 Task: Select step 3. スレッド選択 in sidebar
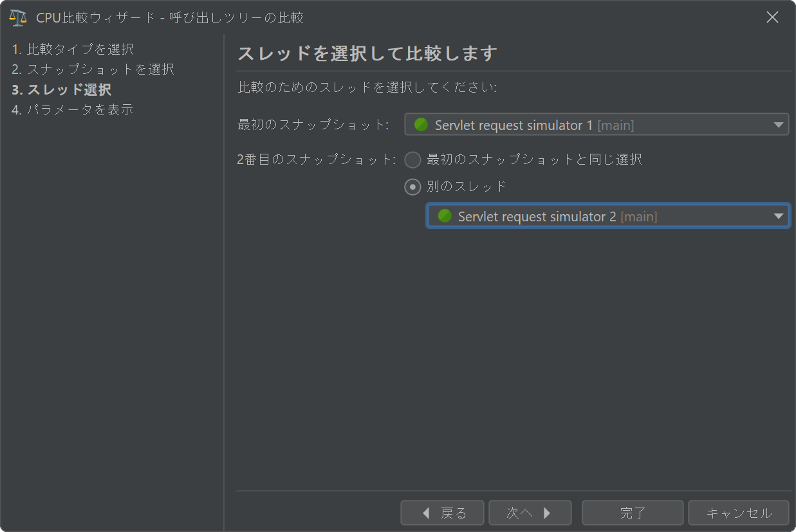coord(61,89)
